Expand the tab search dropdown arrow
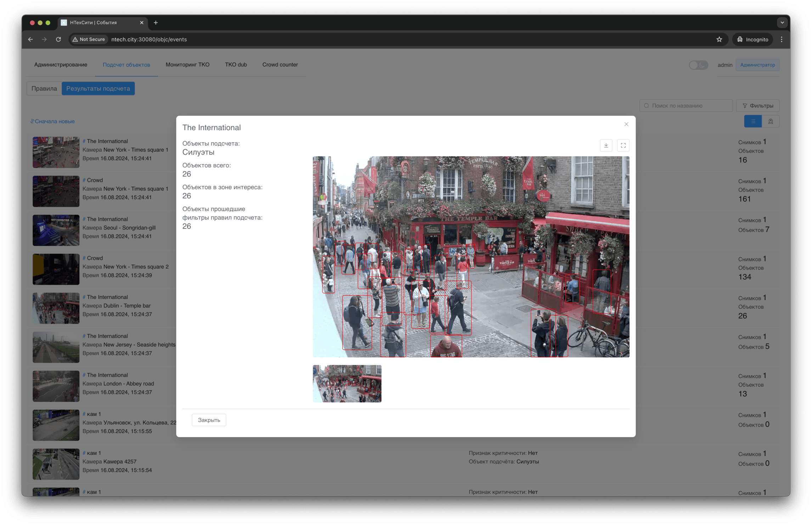 782,23
